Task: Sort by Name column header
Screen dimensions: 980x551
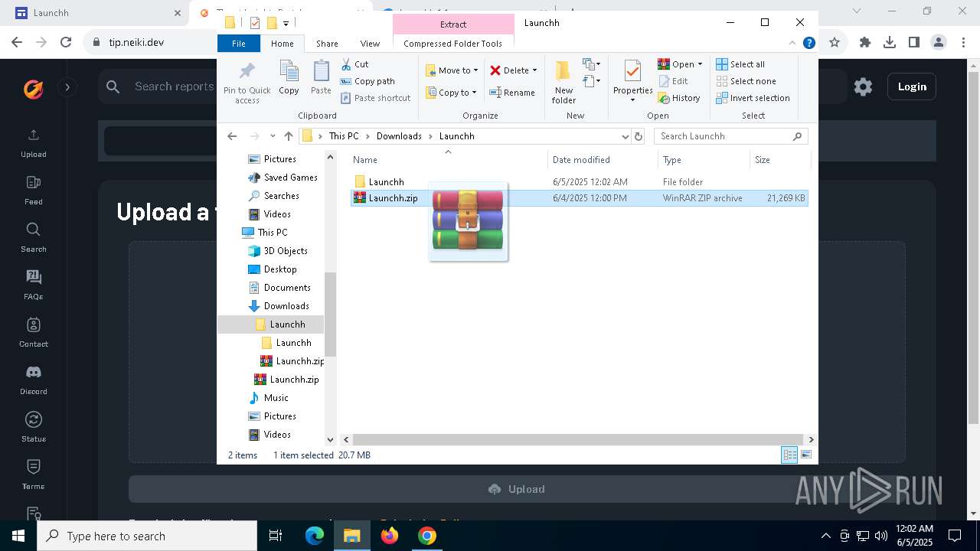Action: (x=449, y=160)
